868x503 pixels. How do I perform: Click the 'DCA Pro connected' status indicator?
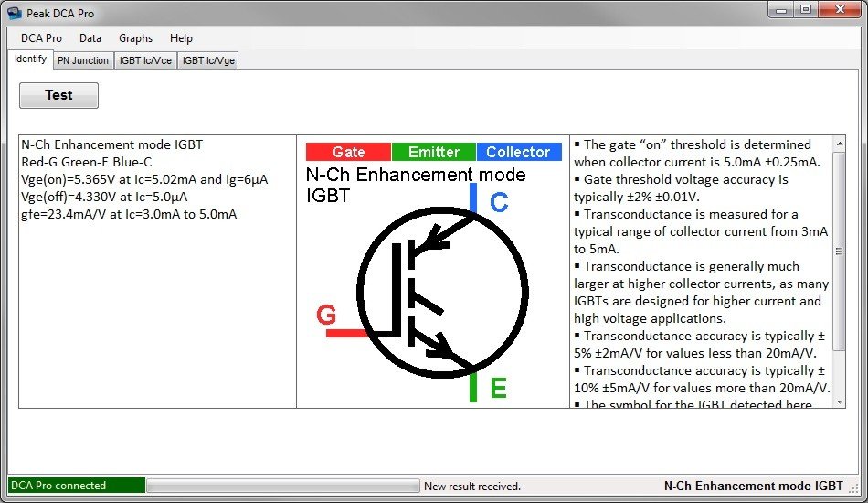click(x=77, y=486)
